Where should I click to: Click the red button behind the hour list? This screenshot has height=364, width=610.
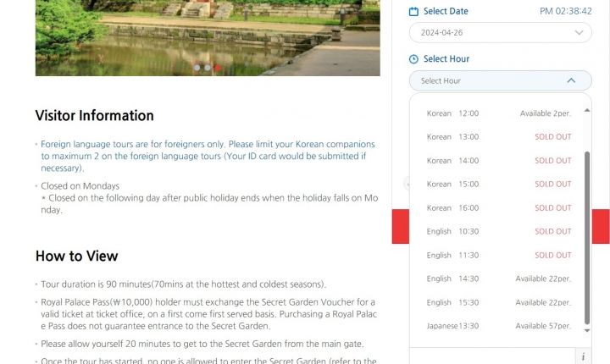pos(400,226)
